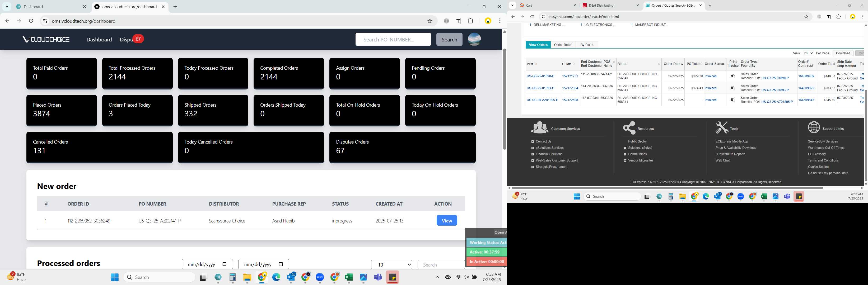The width and height of the screenshot is (868, 285).
Task: Print invoice for order US-Q3-25-01890-P
Action: pyautogui.click(x=732, y=76)
